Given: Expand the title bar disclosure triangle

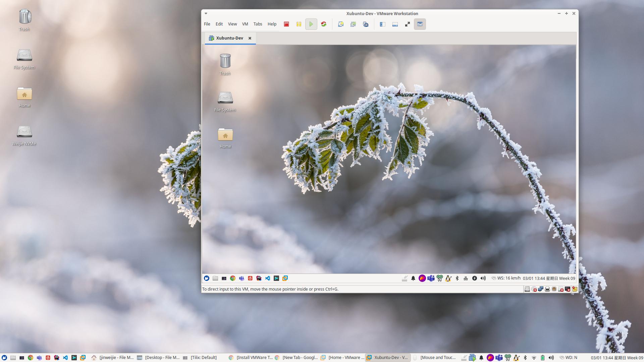Looking at the screenshot, I should (206, 13).
